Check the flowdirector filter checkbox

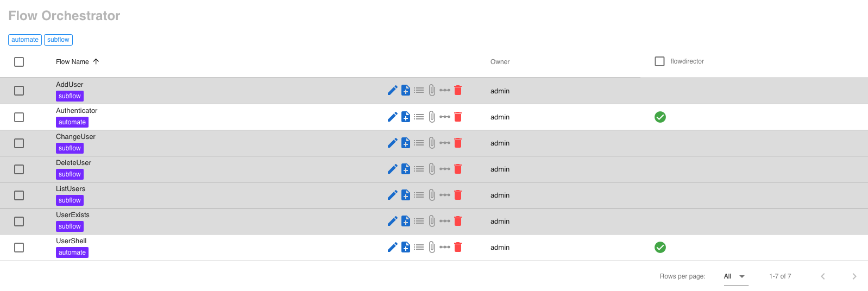659,61
